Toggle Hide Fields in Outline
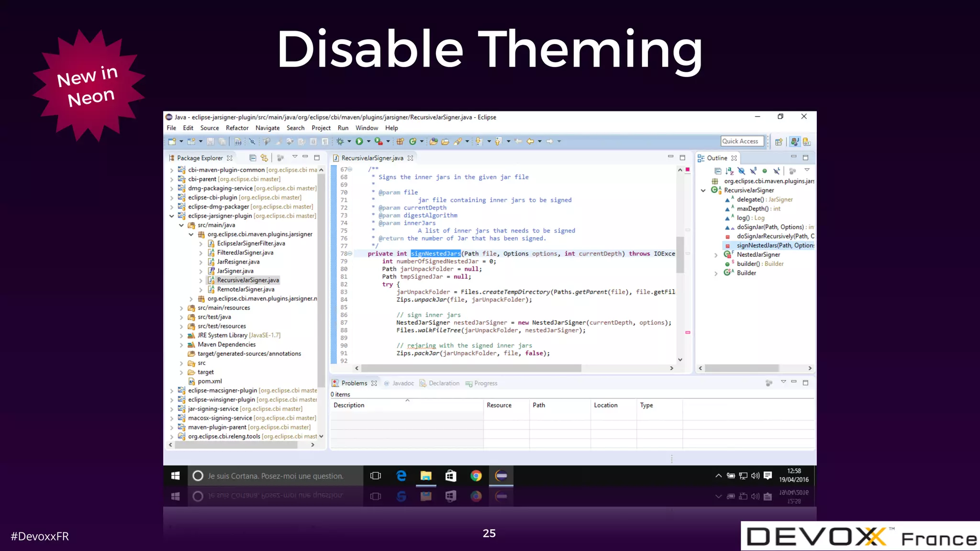The image size is (980, 551). click(741, 171)
